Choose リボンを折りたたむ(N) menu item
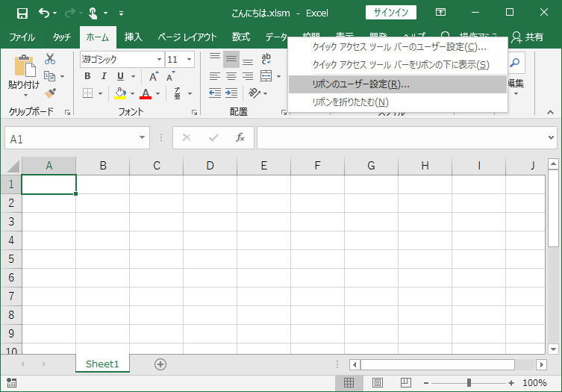562x392 pixels. 398,102
